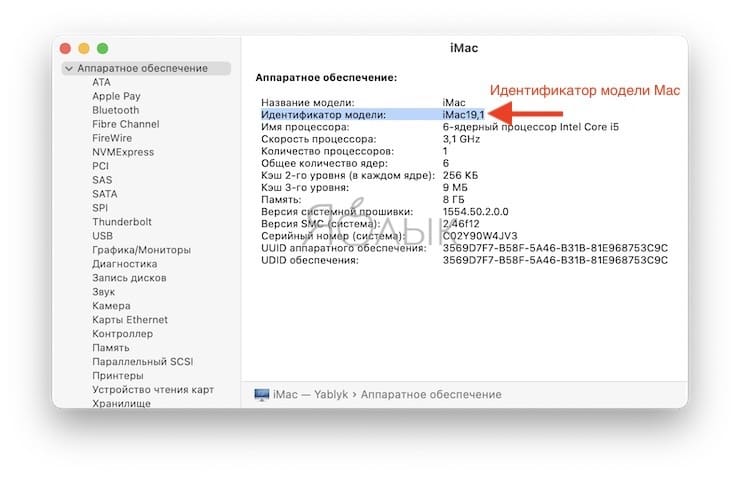Collapse the Аппаратное обеспечение section chevron
Image resolution: width=740 pixels, height=477 pixels.
tap(69, 68)
